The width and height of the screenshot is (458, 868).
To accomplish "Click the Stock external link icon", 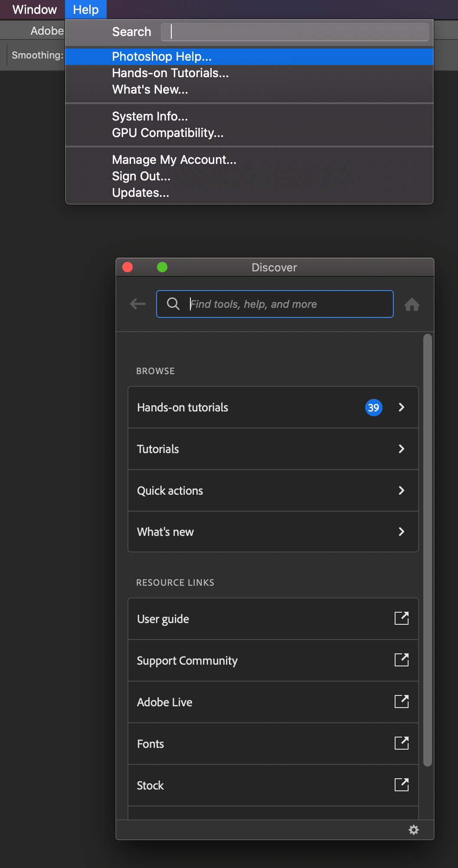I will (x=402, y=785).
